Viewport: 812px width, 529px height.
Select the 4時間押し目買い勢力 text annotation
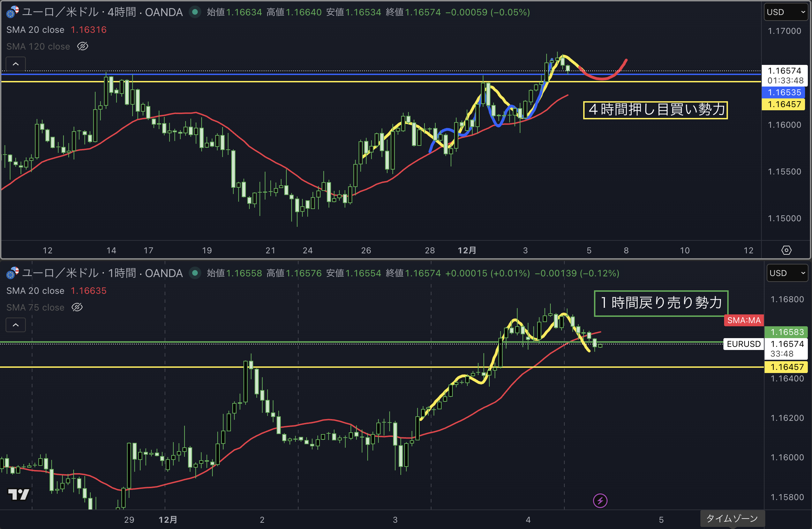tap(655, 110)
